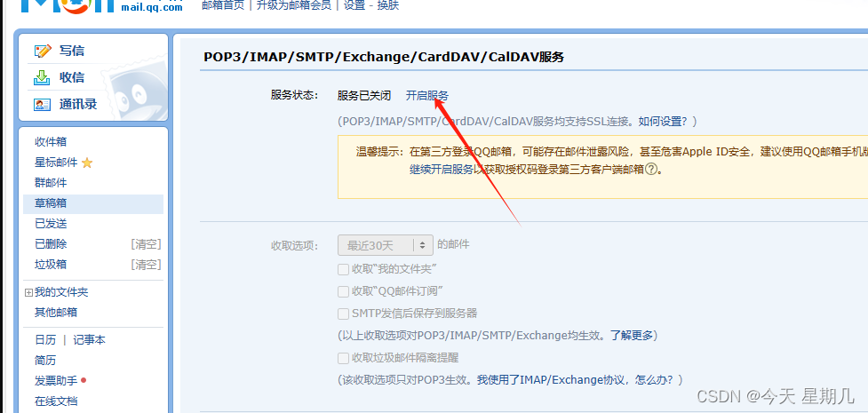Screen dimensions: 868x413
Task: Open the 最近30天 dropdown
Action: [386, 245]
